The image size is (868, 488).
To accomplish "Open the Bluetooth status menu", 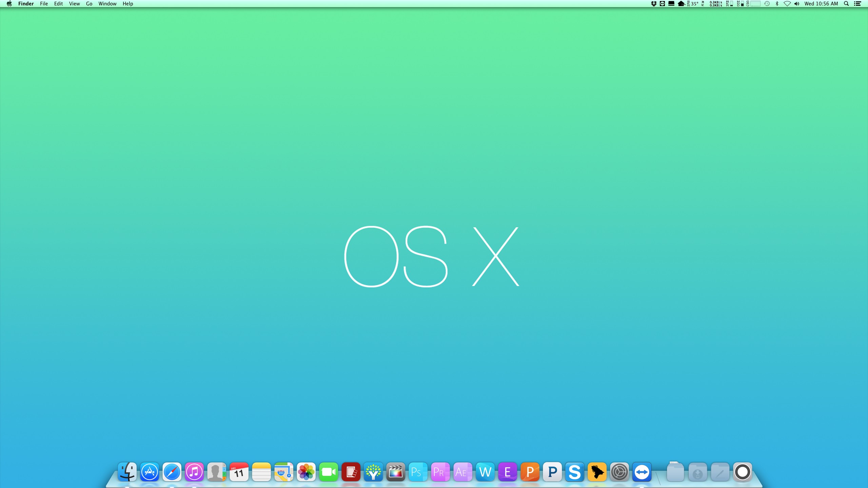I will click(x=777, y=4).
